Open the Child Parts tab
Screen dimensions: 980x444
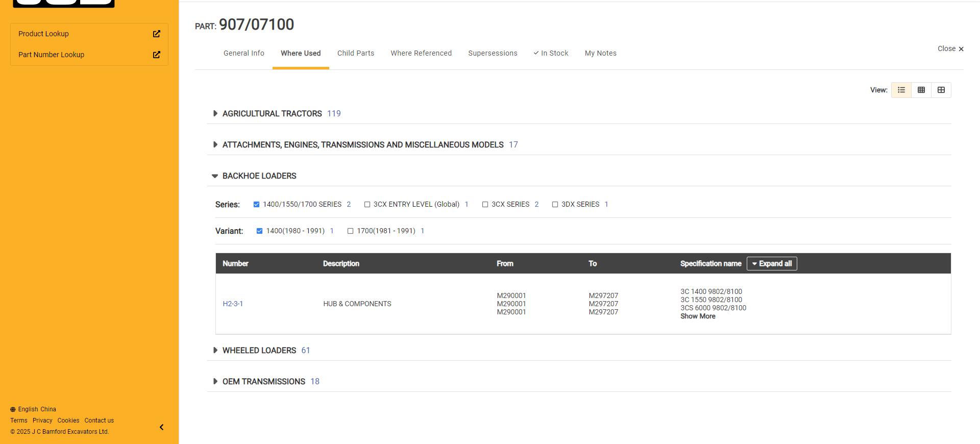click(356, 53)
